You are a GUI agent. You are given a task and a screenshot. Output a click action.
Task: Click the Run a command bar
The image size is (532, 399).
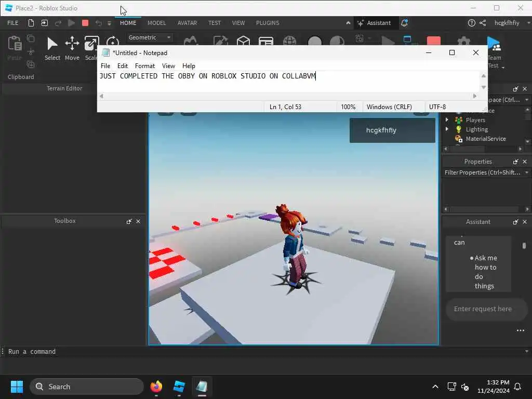pyautogui.click(x=263, y=352)
